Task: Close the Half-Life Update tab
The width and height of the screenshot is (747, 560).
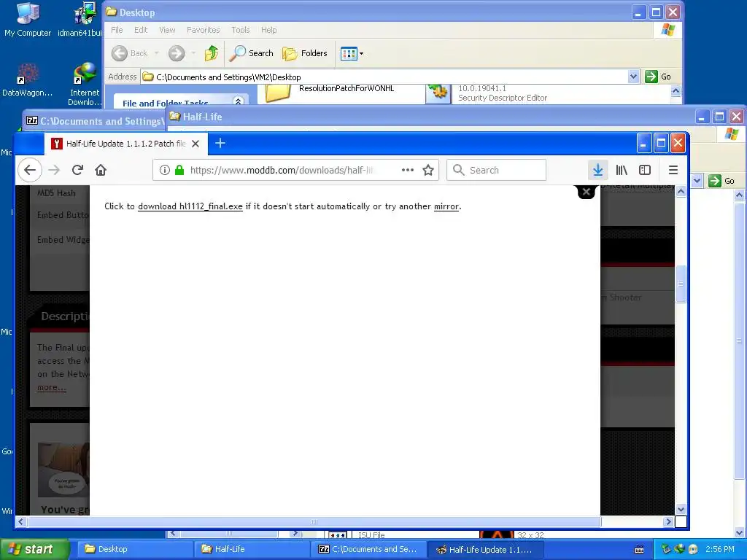Action: 196,144
